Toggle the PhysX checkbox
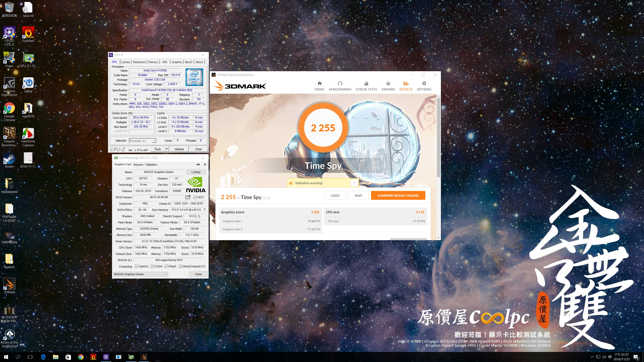Viewport: 644px width, 362px height. tap(166, 266)
